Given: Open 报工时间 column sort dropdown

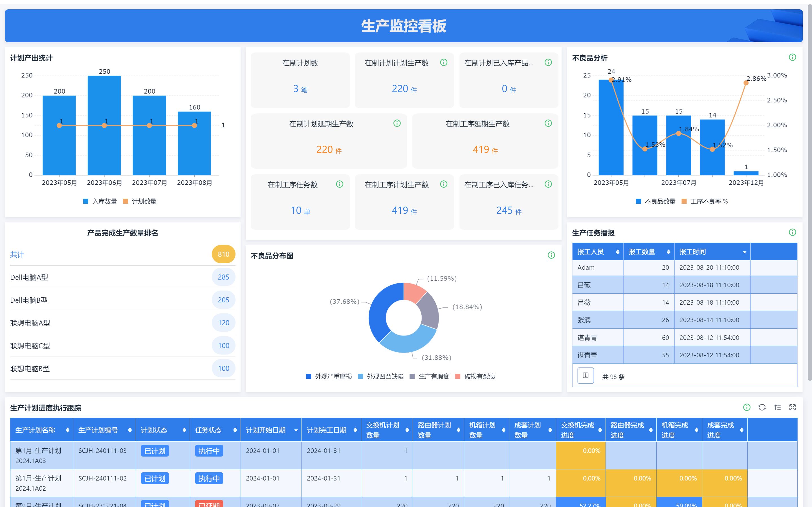Looking at the screenshot, I should 745,252.
